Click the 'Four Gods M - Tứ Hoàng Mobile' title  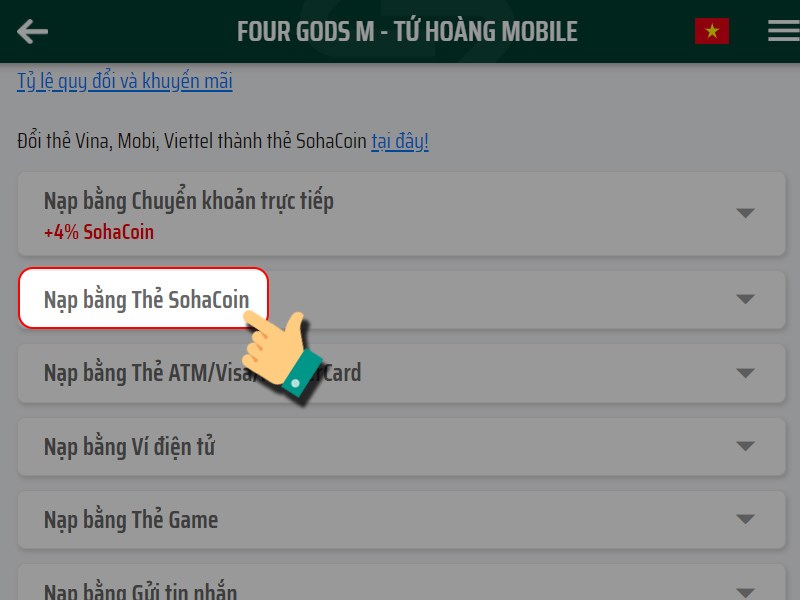pyautogui.click(x=407, y=32)
